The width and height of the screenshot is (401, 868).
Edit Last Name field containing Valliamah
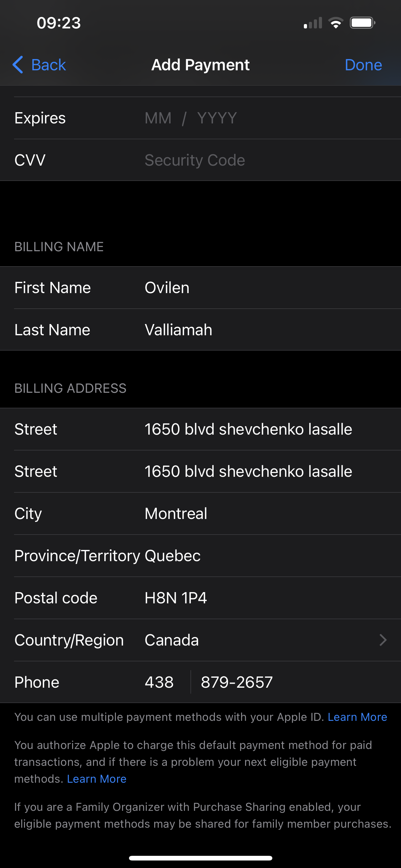[200, 330]
